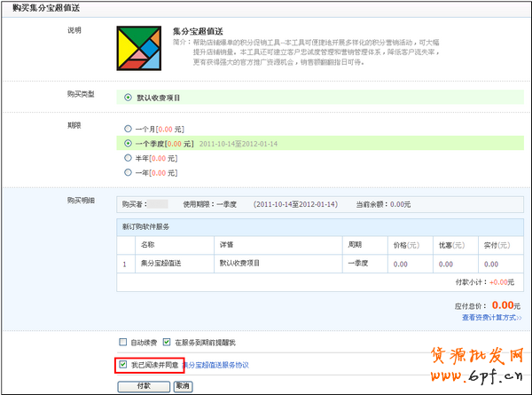
Task: Pick the 半年 subscription period
Action: (129, 157)
